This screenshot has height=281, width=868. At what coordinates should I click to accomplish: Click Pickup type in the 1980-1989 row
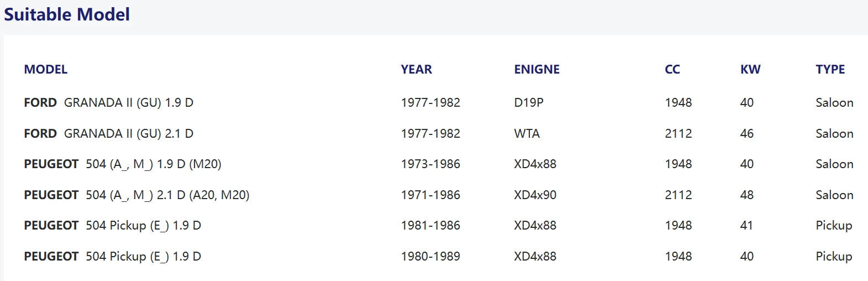point(834,257)
